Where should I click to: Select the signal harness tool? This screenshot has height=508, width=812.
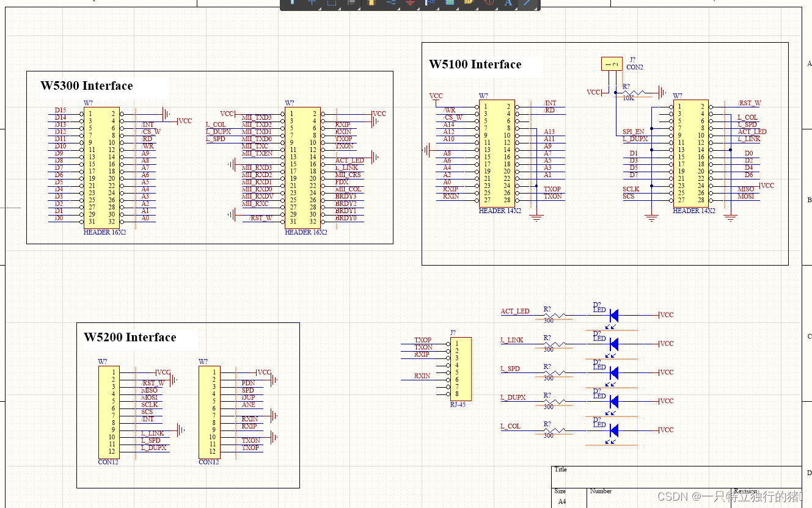pos(430,3)
